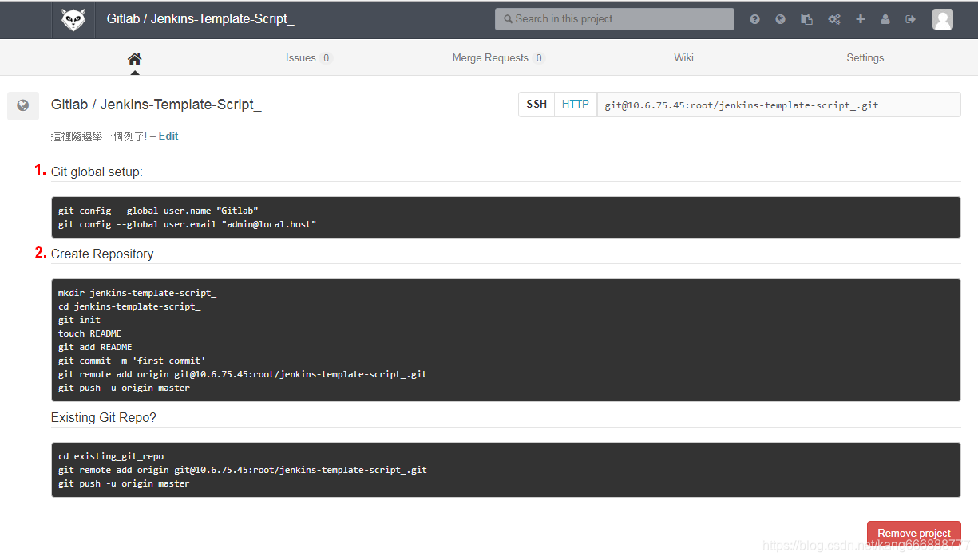Image resolution: width=978 pixels, height=560 pixels.
Task: Click the user.email config command line
Action: pyautogui.click(x=188, y=224)
